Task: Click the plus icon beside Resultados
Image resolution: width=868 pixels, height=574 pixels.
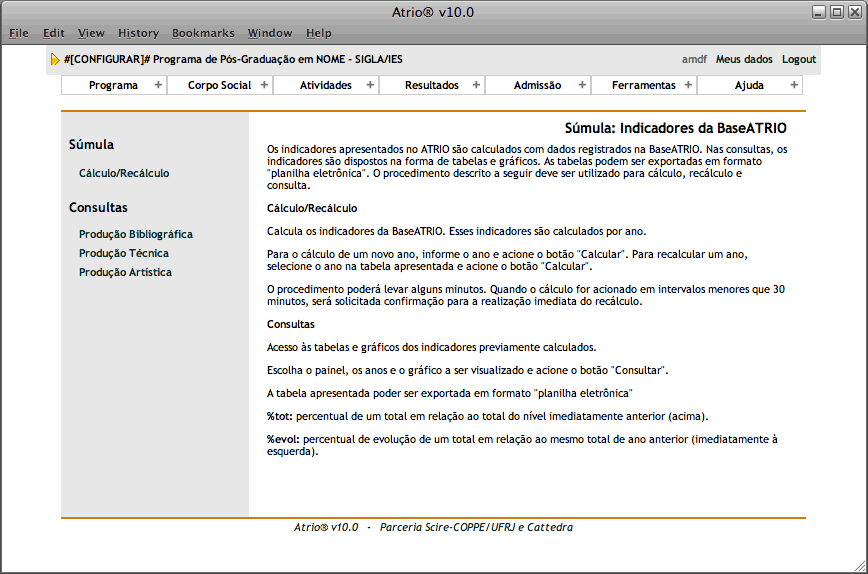Action: coord(476,85)
